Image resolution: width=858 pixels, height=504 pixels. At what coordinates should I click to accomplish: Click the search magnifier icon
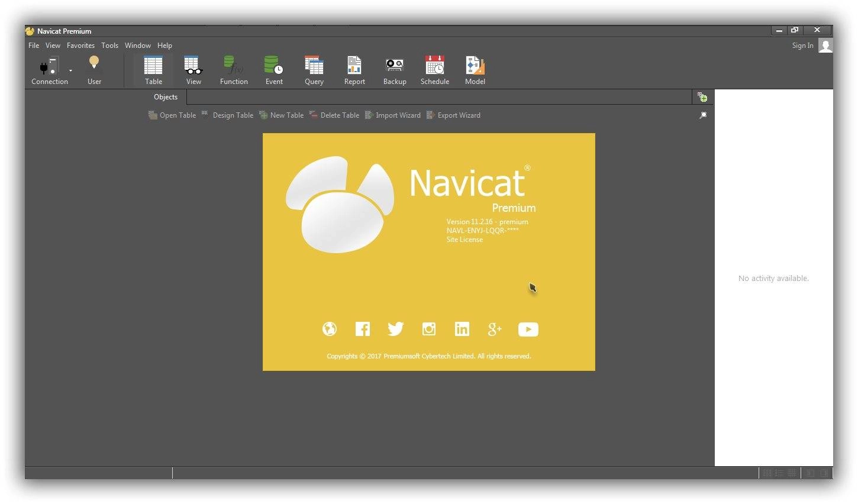pyautogui.click(x=703, y=115)
